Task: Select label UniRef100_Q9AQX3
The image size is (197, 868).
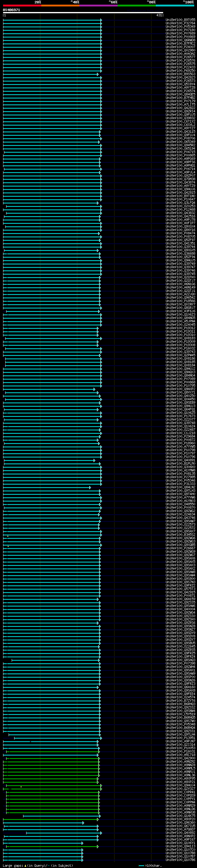Action: tap(180, 372)
